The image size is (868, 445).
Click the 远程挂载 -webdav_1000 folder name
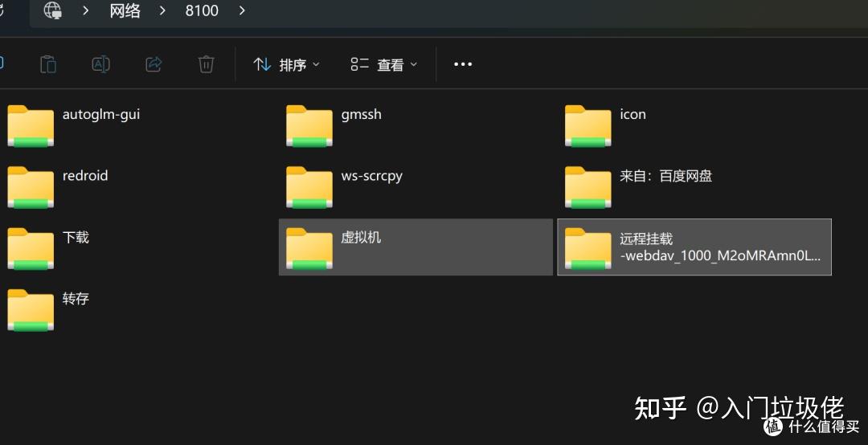[720, 247]
